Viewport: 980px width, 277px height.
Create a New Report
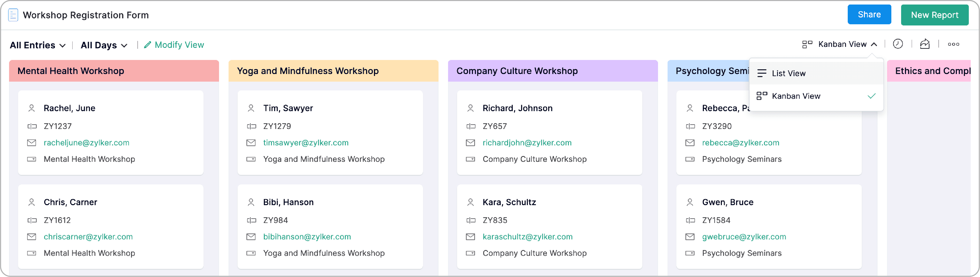[x=934, y=15]
